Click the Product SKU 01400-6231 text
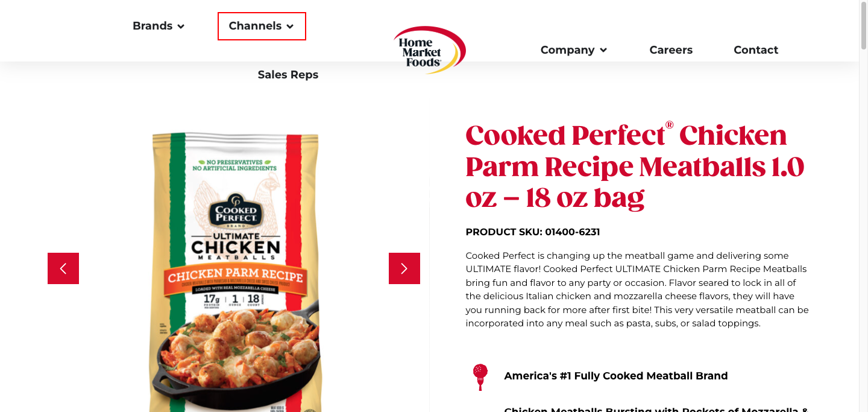The height and width of the screenshot is (412, 868). pos(533,232)
